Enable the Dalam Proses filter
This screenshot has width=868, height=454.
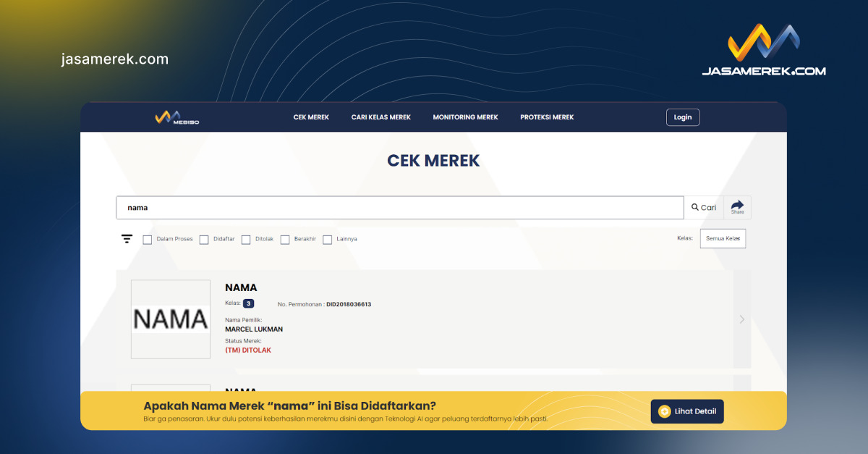click(148, 239)
